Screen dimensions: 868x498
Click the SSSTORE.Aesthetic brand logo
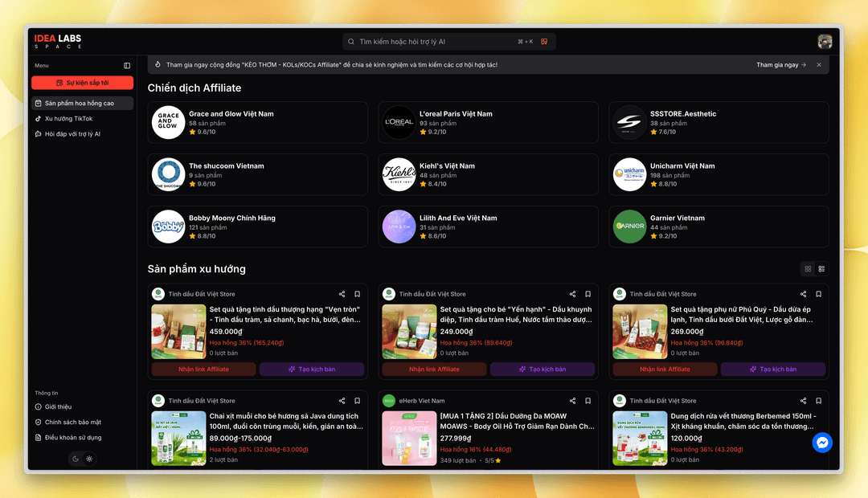(629, 122)
